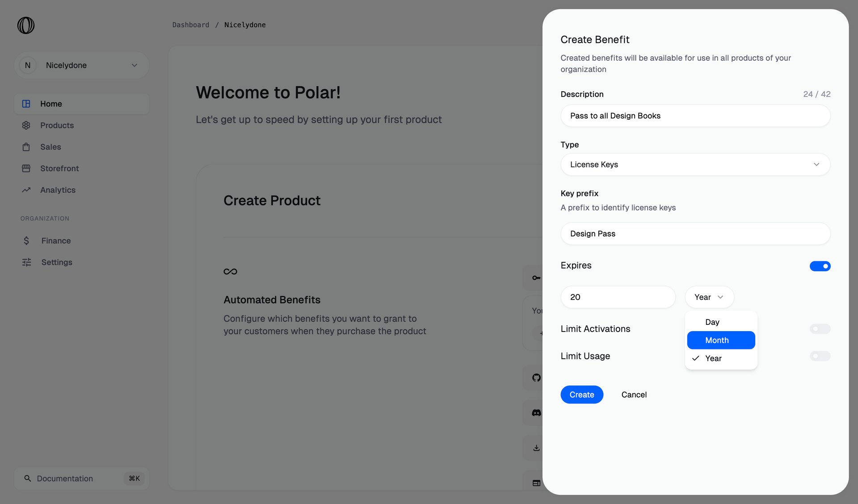The height and width of the screenshot is (504, 858).
Task: Edit the Key prefix field reading Design Pass
Action: coord(695,233)
